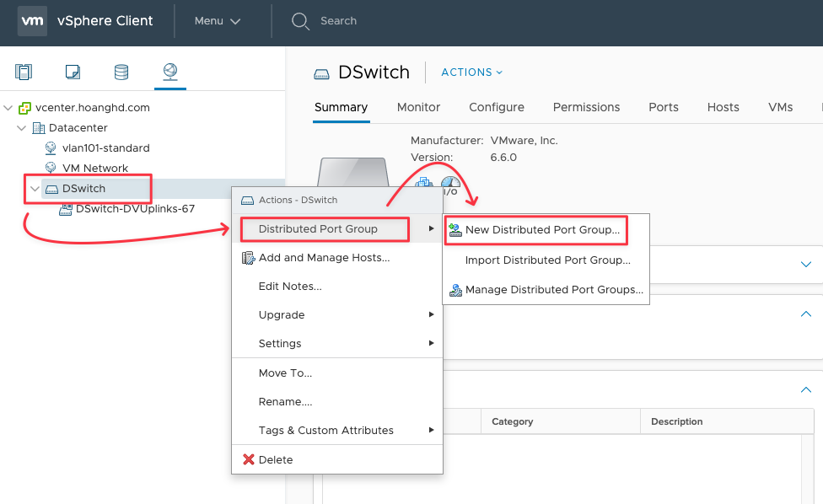
Task: Switch to the VMs tab
Action: click(781, 108)
